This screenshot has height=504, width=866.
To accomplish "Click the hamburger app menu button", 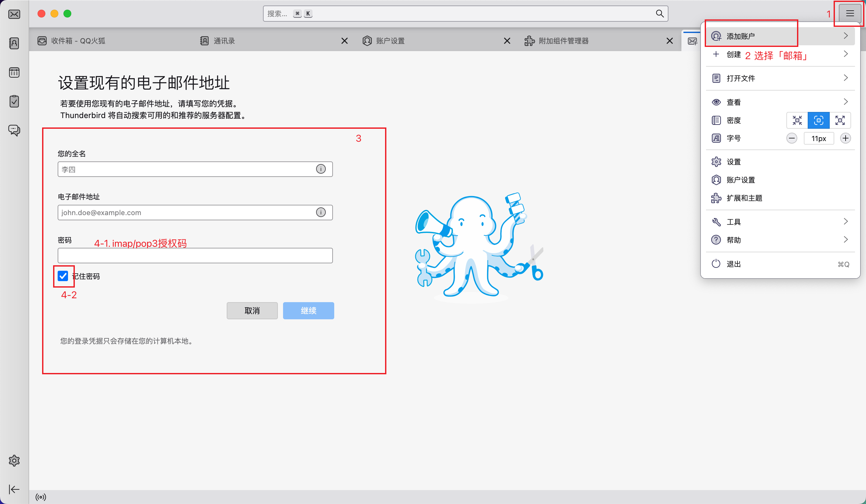I will tap(850, 14).
